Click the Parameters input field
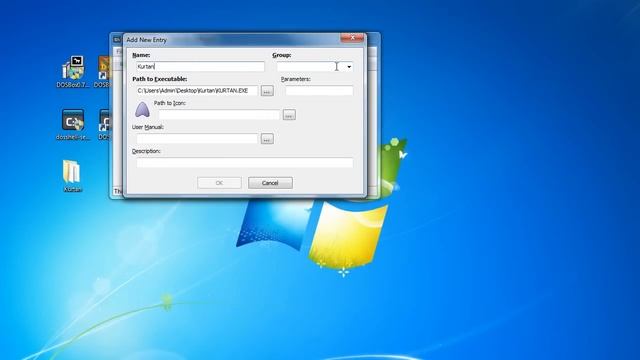Image resolution: width=640 pixels, height=360 pixels. click(x=319, y=91)
